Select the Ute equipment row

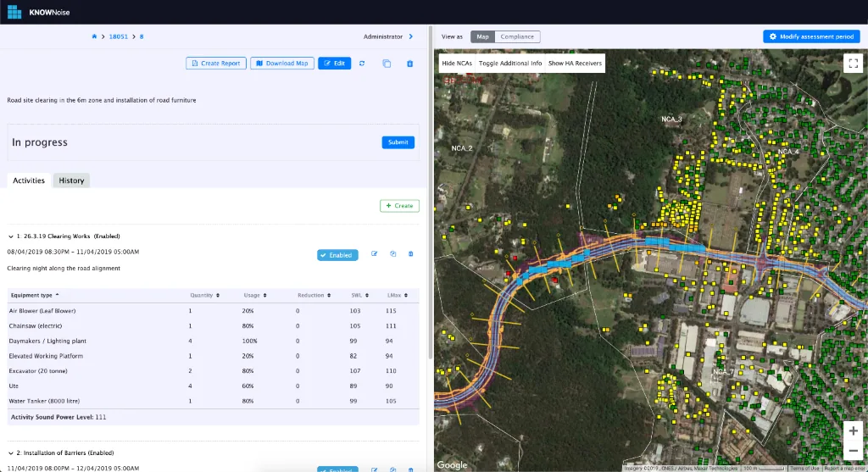[213, 386]
